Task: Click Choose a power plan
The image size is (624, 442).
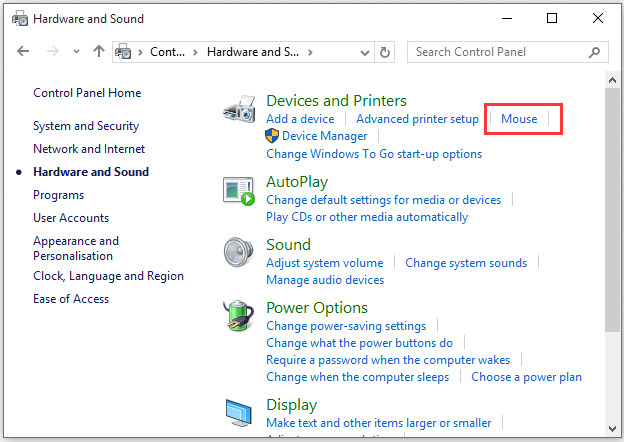Action: pos(526,377)
